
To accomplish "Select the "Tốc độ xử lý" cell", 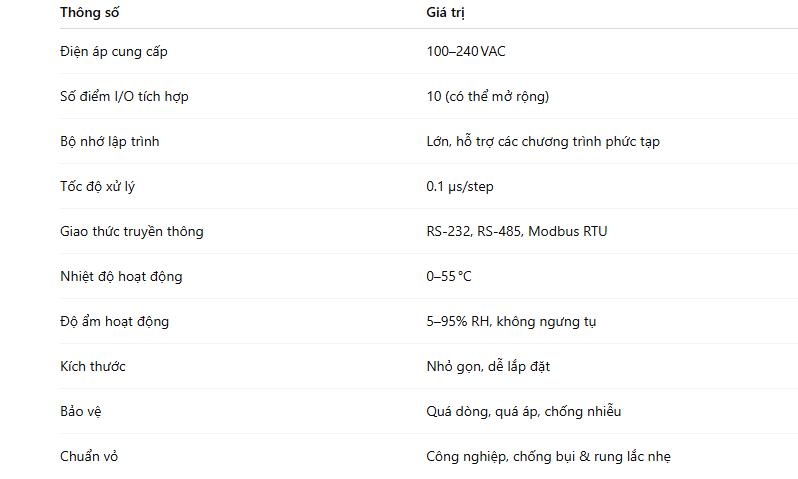I will (x=97, y=186).
